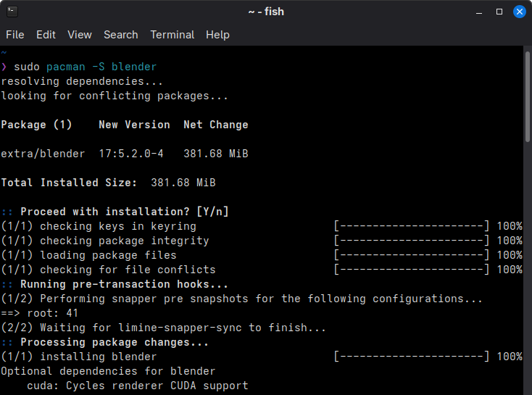Minimize the fish terminal window
Screen dimensions: 532x395
(x=479, y=12)
